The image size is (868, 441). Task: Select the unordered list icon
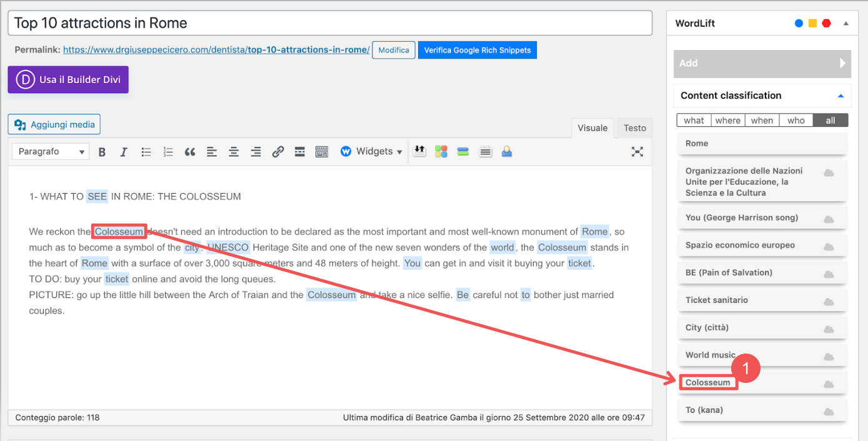(x=146, y=151)
